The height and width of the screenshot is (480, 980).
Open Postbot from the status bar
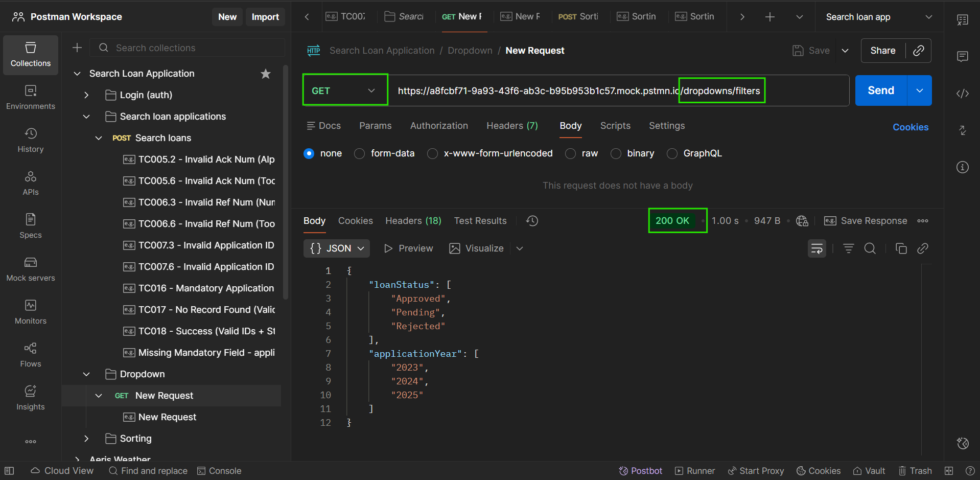[641, 471]
